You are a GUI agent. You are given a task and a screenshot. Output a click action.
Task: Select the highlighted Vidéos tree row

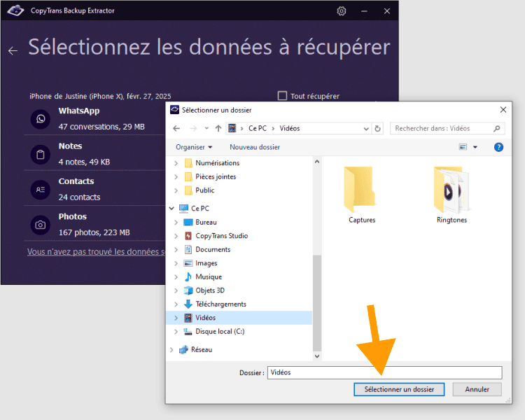tap(239, 318)
